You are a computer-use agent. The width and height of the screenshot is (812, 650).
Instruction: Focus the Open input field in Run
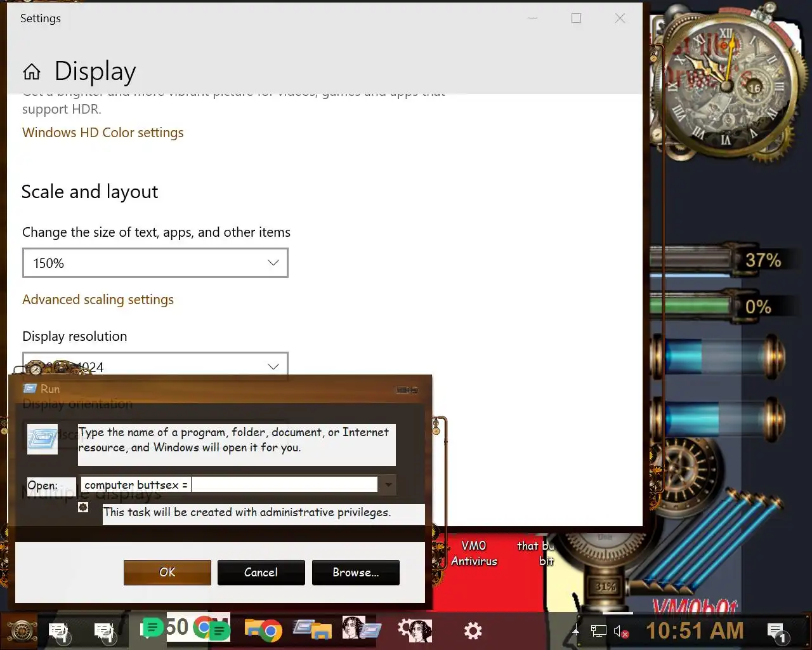click(229, 485)
